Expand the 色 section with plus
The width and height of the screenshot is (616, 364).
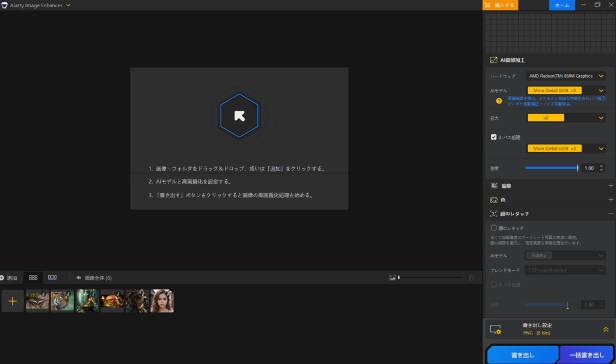pos(611,200)
